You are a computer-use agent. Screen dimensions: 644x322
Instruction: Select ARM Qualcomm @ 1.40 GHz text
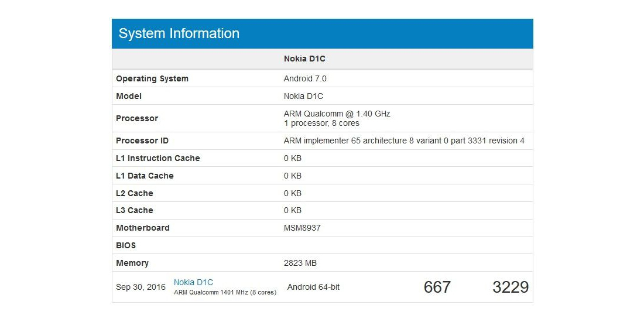click(337, 114)
